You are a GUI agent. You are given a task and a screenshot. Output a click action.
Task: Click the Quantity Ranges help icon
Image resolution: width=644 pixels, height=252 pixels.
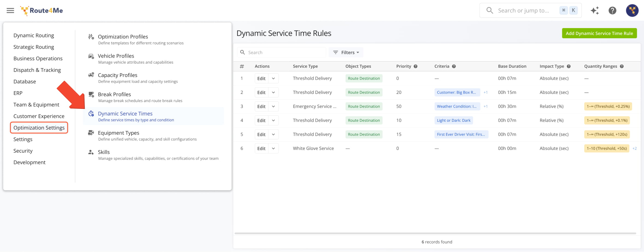622,66
